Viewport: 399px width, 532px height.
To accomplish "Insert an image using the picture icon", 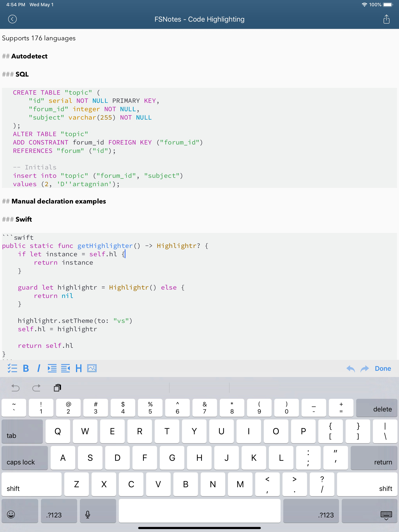I will (x=92, y=368).
